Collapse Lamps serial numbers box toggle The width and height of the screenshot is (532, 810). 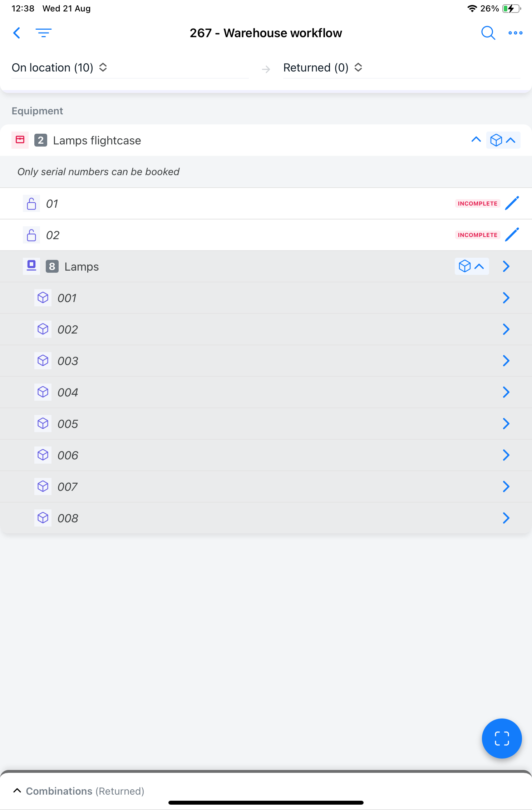pos(472,266)
